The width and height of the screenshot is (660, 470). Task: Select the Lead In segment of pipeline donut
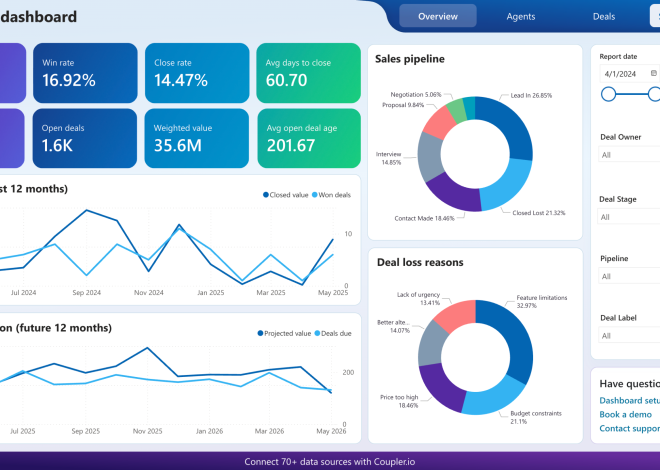pyautogui.click(x=510, y=122)
